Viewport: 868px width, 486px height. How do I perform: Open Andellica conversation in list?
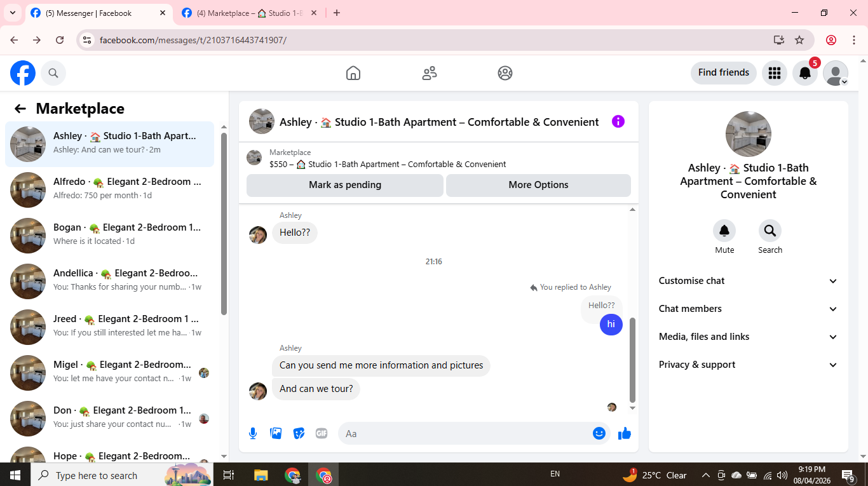pyautogui.click(x=109, y=281)
